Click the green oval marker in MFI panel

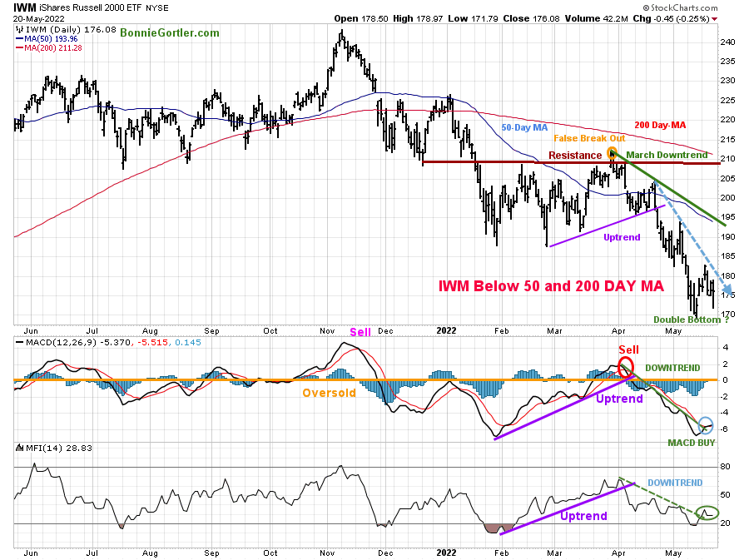click(707, 513)
